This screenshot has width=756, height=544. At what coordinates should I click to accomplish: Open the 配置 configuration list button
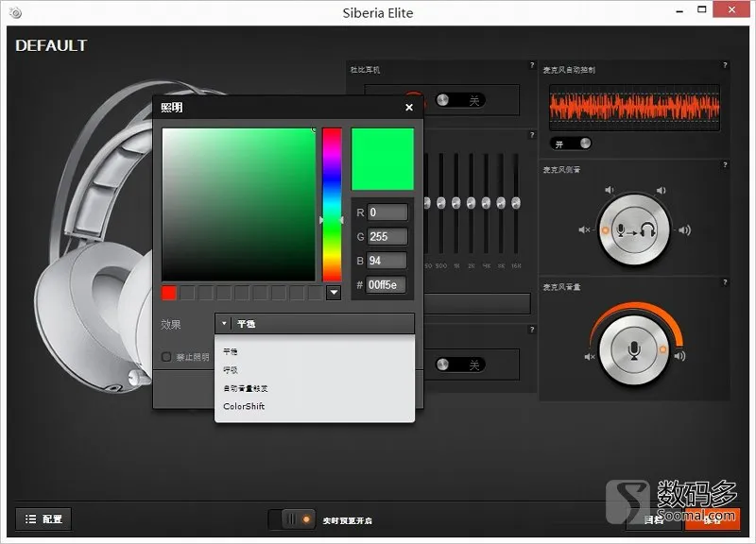pos(43,518)
